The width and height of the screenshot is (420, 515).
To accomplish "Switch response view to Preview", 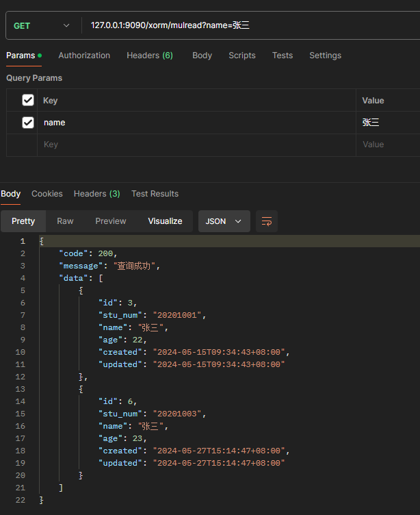I will 111,221.
